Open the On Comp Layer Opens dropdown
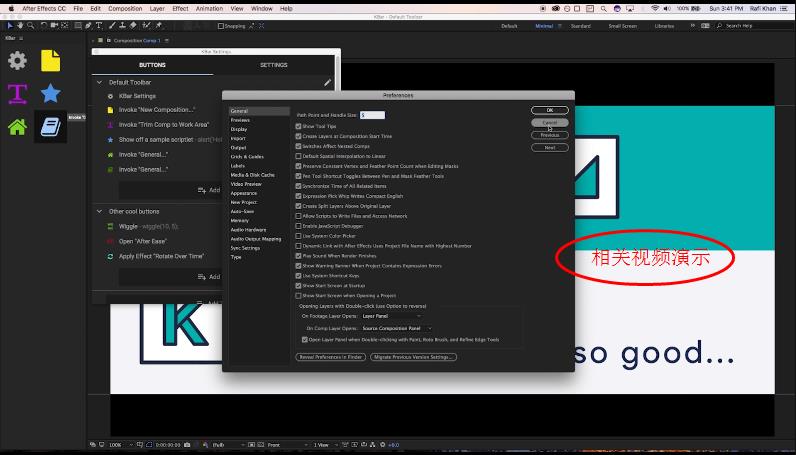 (397, 328)
